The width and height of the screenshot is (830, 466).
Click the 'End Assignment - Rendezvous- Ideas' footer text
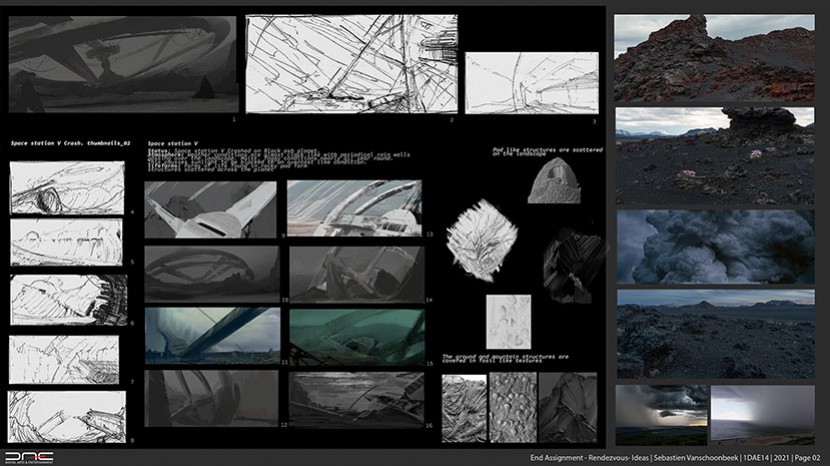591,458
